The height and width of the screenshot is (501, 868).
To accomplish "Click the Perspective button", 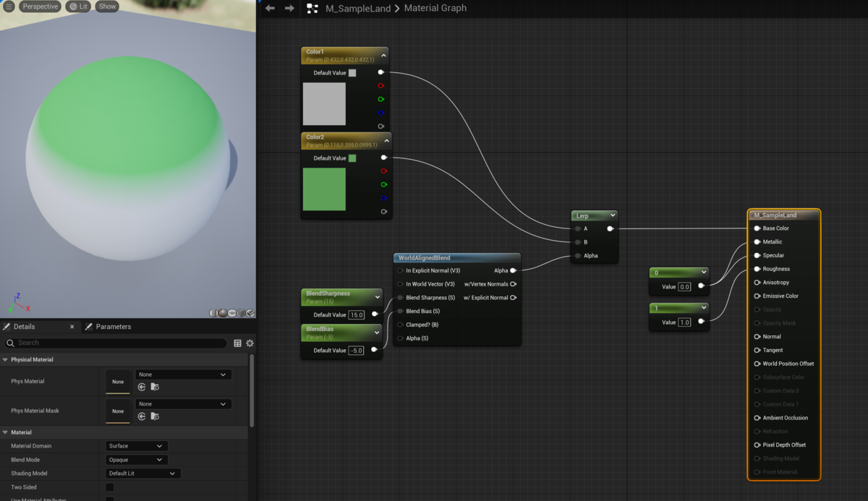I will 40,7.
